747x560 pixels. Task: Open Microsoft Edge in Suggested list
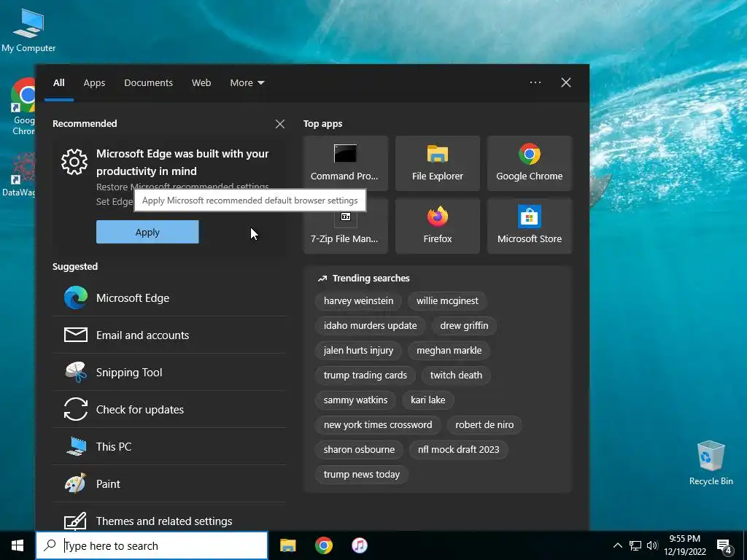169,298
